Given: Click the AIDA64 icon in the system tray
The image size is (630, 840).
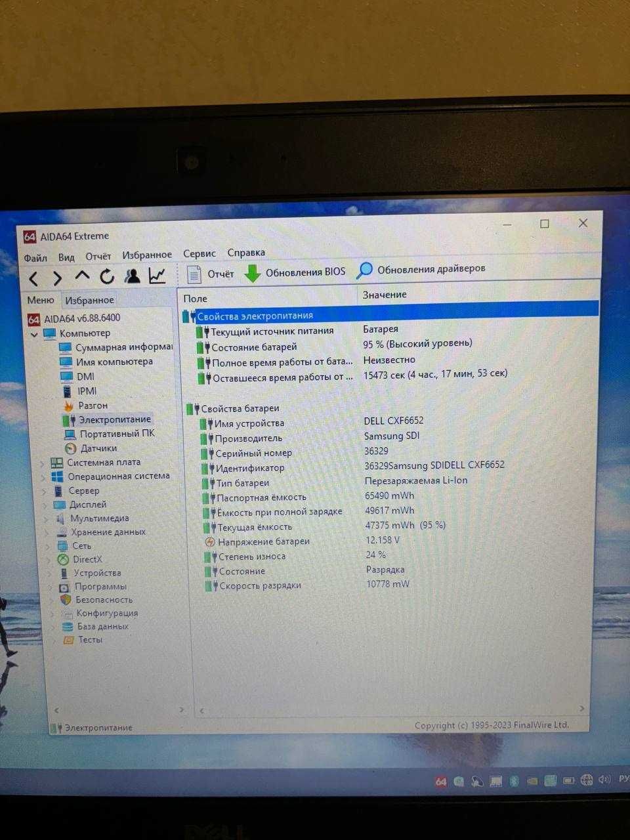Looking at the screenshot, I should (x=440, y=782).
